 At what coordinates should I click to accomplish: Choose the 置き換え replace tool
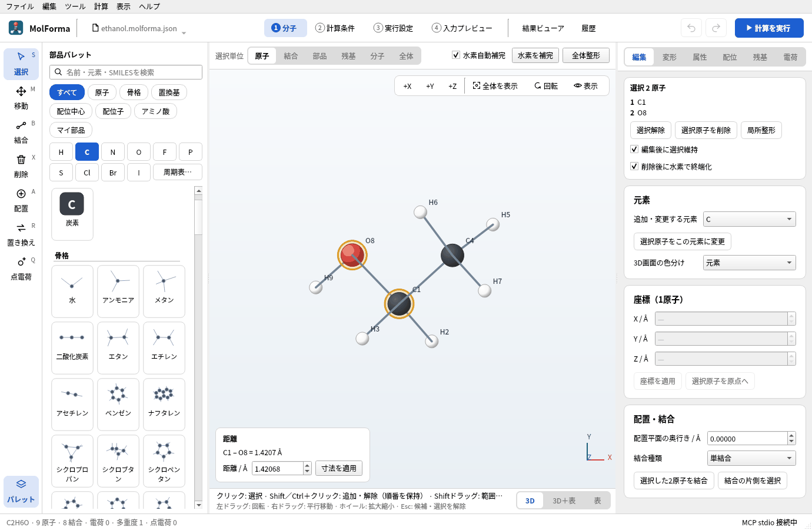21,234
